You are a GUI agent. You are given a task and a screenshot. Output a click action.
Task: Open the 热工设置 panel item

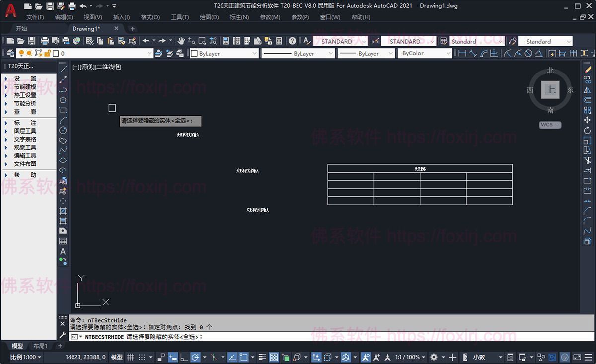[25, 95]
